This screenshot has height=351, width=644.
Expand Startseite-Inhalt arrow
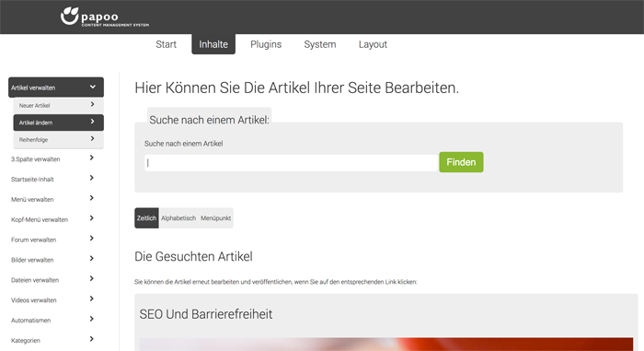coord(92,178)
